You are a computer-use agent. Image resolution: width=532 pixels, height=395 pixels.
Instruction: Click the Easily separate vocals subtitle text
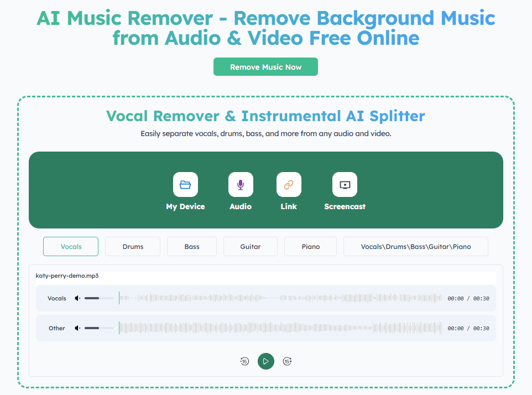click(x=266, y=134)
